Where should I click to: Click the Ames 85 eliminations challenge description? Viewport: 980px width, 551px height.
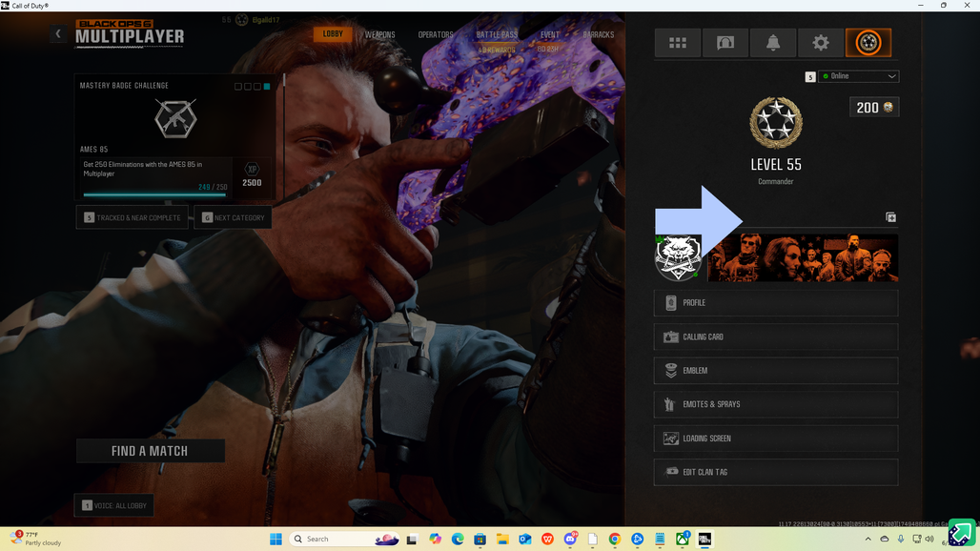pos(143,169)
